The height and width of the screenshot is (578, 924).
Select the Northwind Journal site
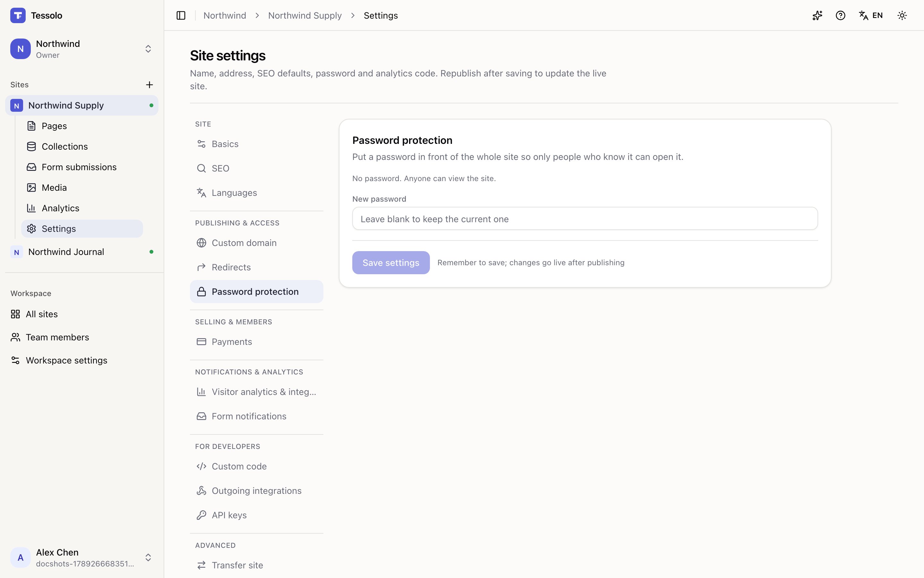click(x=82, y=252)
